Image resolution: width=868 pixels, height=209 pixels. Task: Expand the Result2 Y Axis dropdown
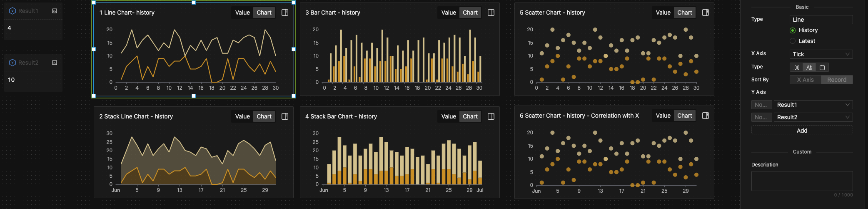tap(813, 117)
